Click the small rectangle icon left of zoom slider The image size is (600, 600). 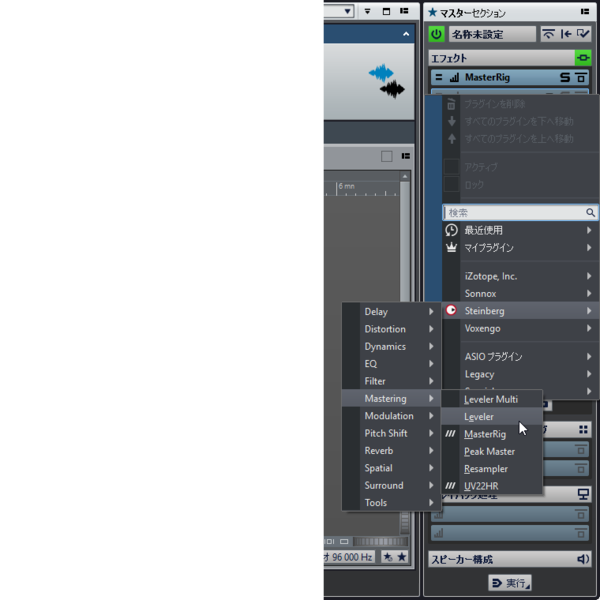coord(344,541)
